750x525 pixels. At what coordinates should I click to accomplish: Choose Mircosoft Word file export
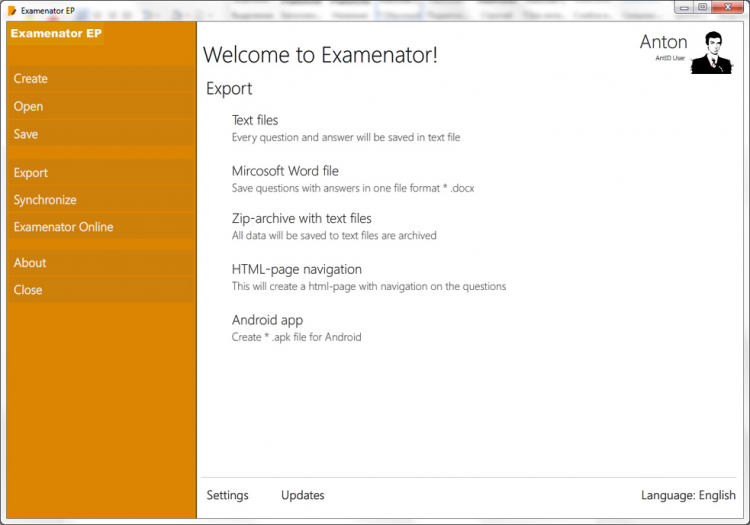click(285, 171)
